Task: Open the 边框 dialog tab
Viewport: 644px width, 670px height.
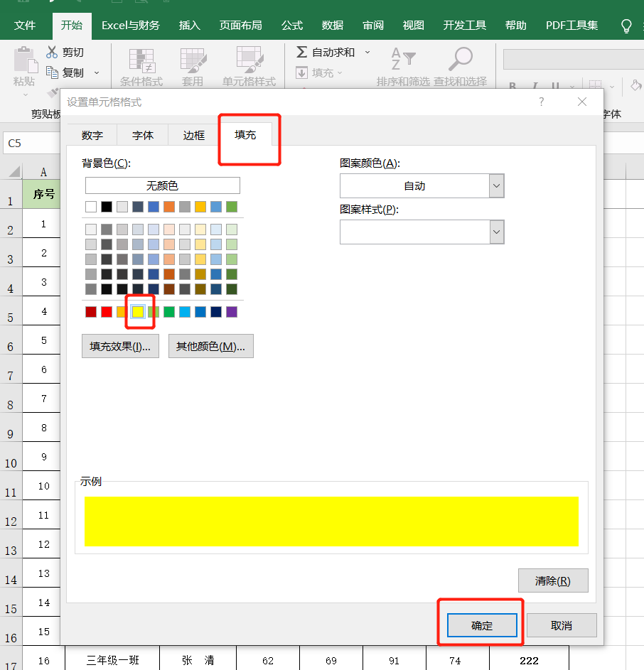Action: pos(194,136)
